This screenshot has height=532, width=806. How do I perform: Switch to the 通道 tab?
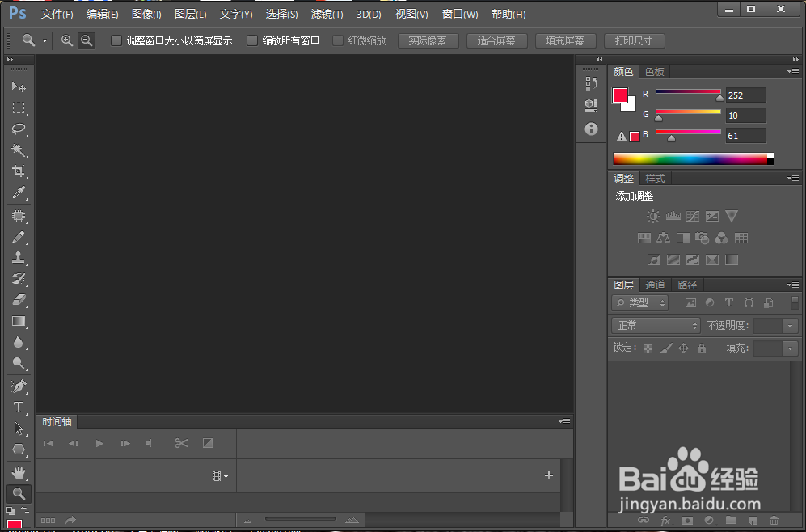[655, 285]
